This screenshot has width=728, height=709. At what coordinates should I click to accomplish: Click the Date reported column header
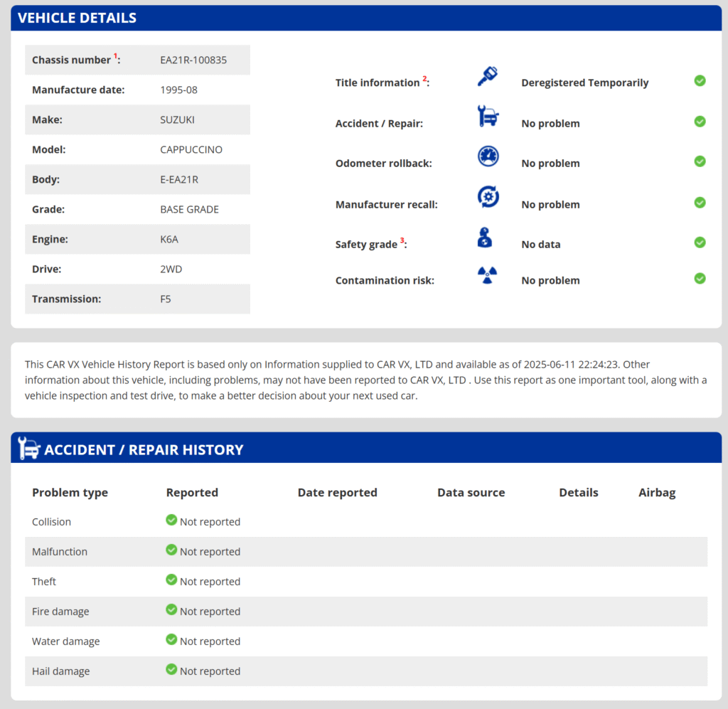337,493
